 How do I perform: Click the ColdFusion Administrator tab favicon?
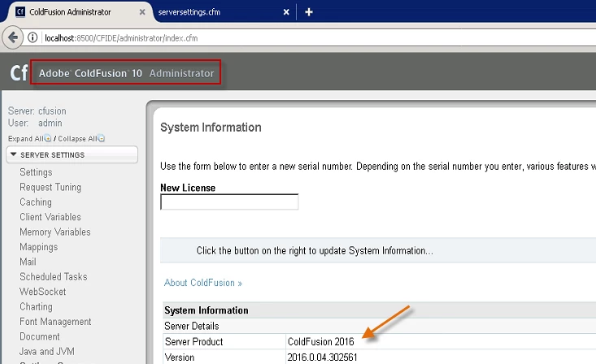20,11
